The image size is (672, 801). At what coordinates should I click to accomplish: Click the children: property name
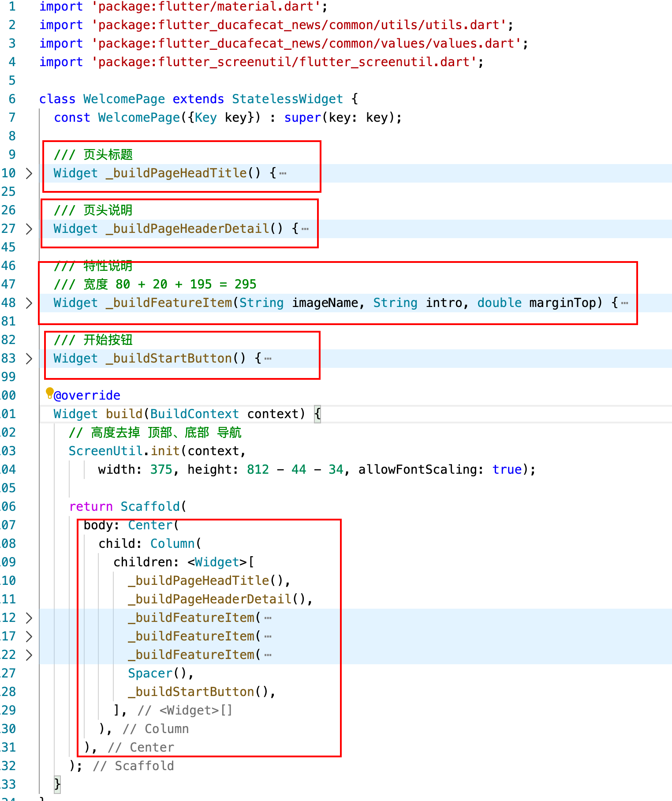point(146,562)
